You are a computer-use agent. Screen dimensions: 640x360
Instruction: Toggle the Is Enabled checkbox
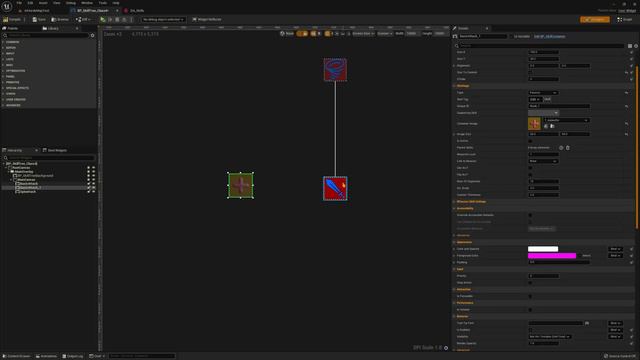click(x=530, y=330)
